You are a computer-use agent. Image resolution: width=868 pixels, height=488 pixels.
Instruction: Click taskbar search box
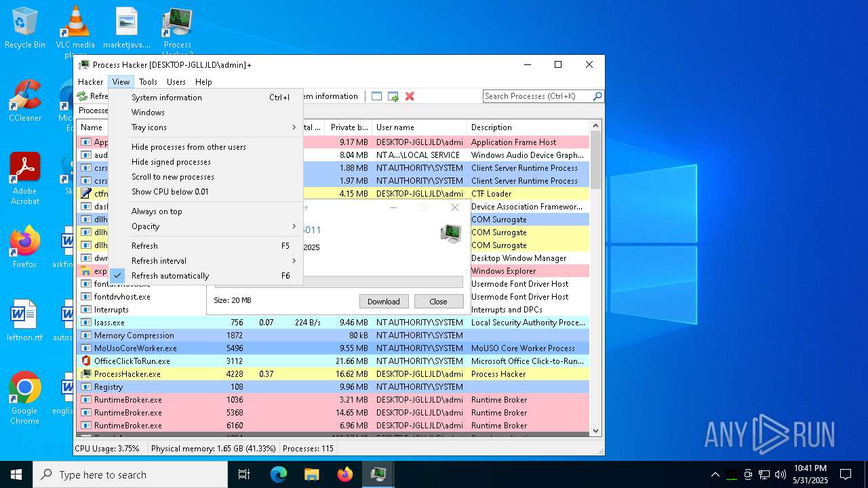click(130, 474)
